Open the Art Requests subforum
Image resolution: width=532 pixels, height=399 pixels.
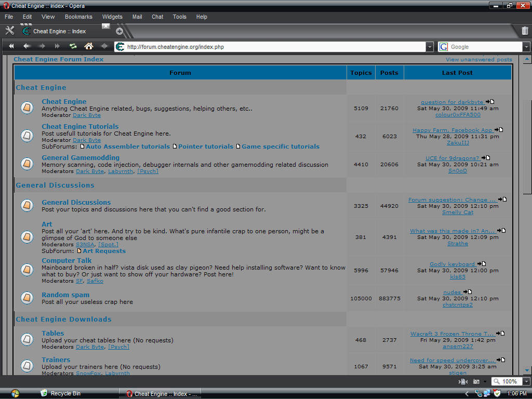click(104, 251)
